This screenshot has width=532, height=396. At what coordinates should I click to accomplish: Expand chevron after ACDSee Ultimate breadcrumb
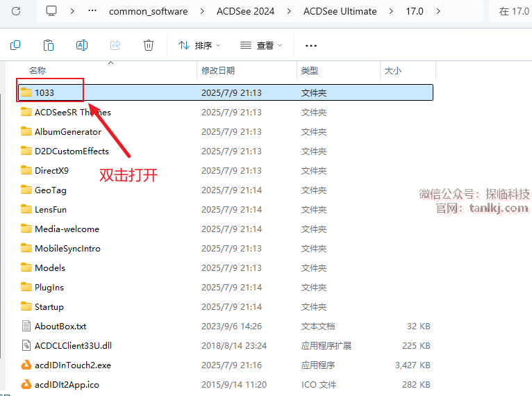(x=391, y=11)
